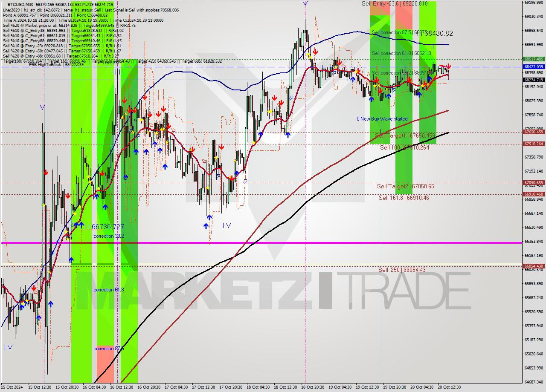The height and width of the screenshot is (392, 546).
Task: Select the blue '| | 66736.727' wave label
Action: point(104,227)
